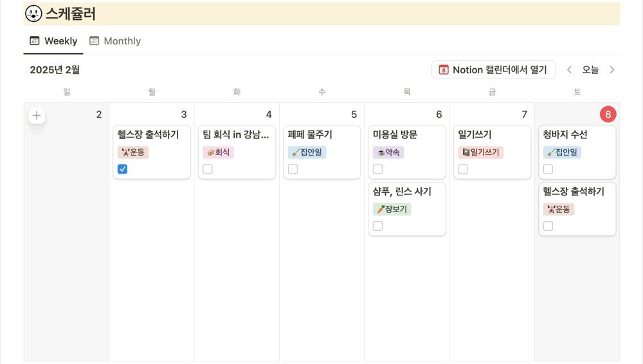
Task: Click the red date badge for the 8th
Action: click(608, 114)
